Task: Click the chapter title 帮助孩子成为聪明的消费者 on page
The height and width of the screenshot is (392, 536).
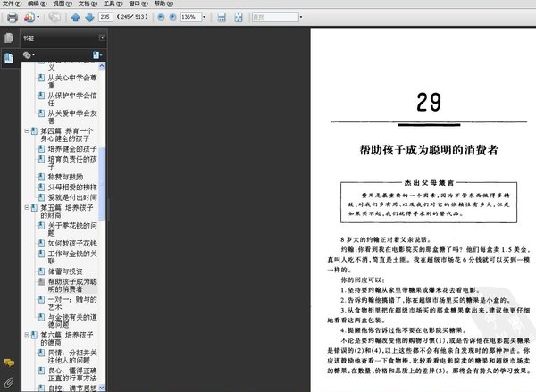Action: [429, 150]
